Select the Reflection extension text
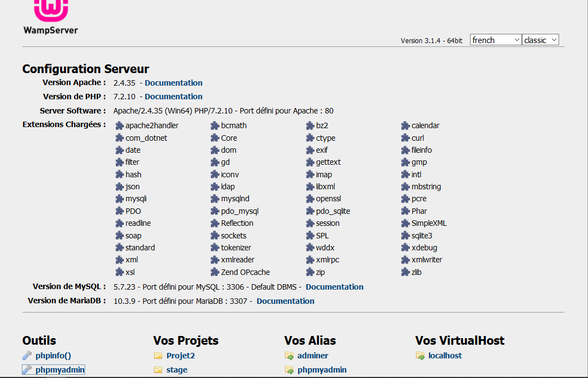 237,223
